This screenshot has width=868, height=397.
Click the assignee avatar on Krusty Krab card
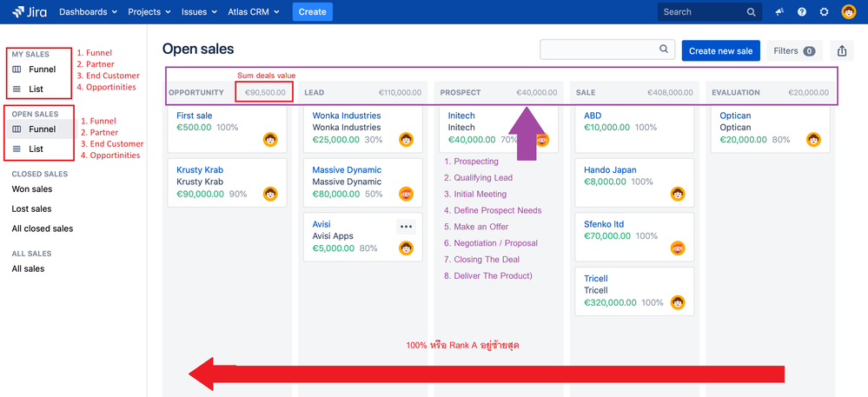click(x=270, y=194)
